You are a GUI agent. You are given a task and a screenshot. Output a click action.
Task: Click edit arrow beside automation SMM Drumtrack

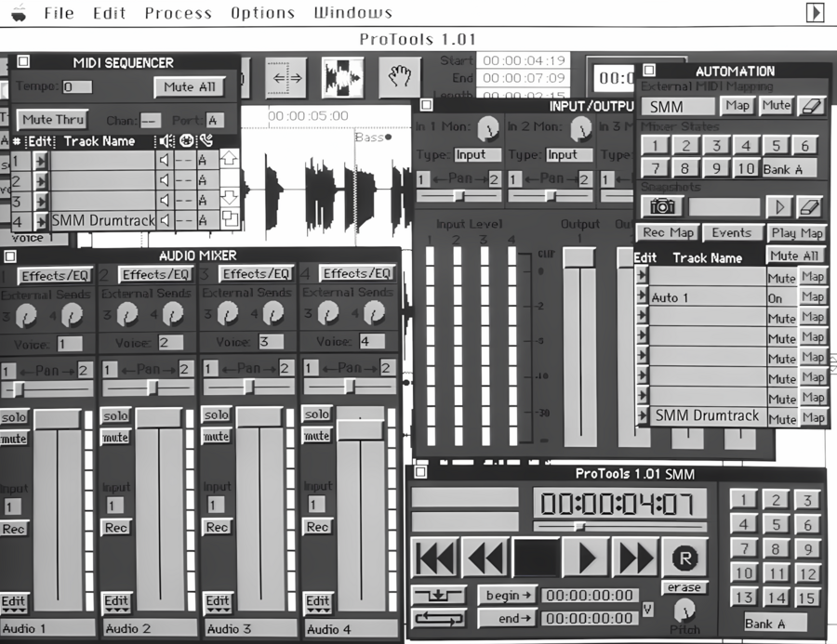[642, 415]
